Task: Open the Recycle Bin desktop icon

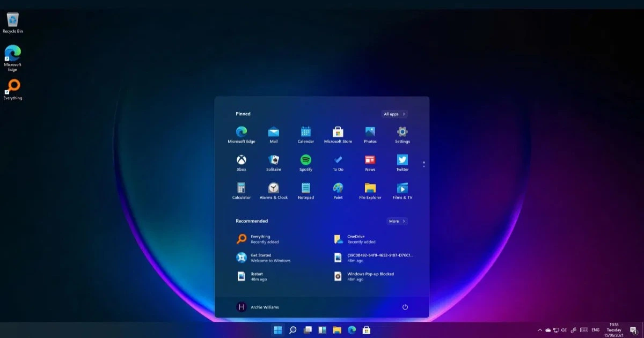Action: click(x=13, y=23)
